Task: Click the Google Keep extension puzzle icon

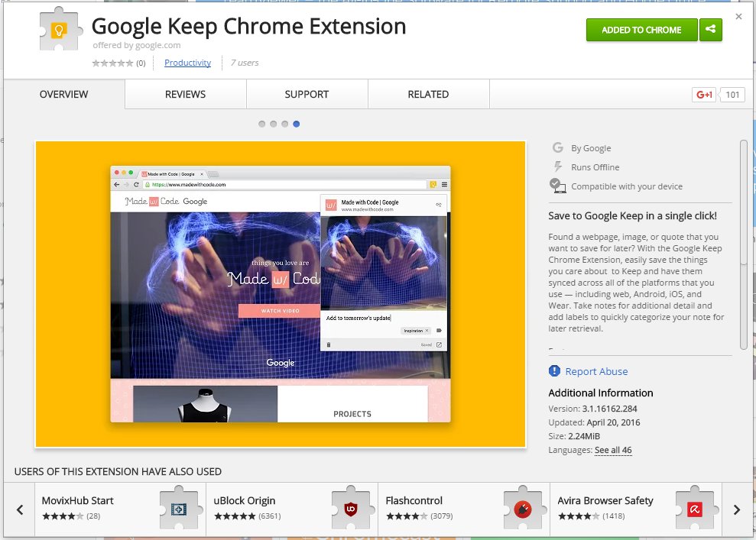Action: pyautogui.click(x=60, y=29)
